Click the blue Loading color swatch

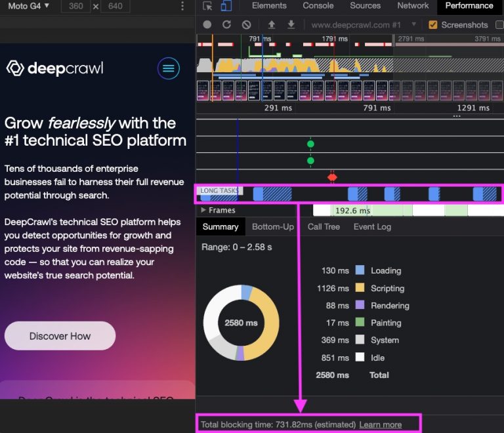pos(360,270)
